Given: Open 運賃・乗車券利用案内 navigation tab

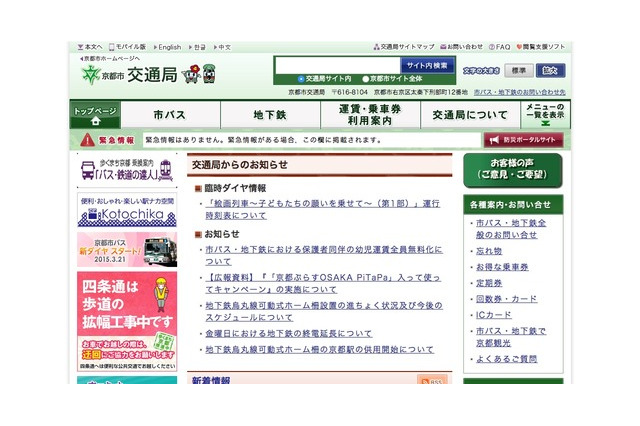Looking at the screenshot, I should point(370,115).
